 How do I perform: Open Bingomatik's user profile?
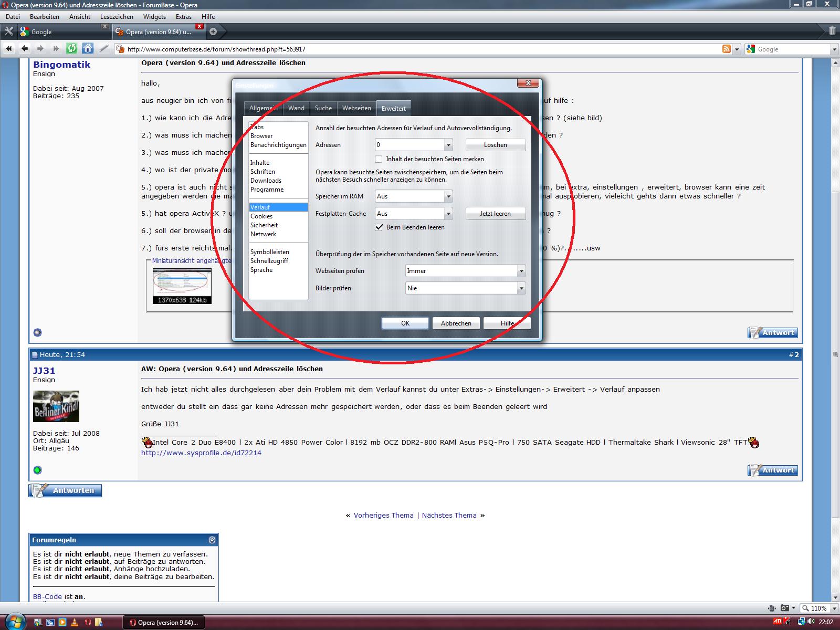61,65
